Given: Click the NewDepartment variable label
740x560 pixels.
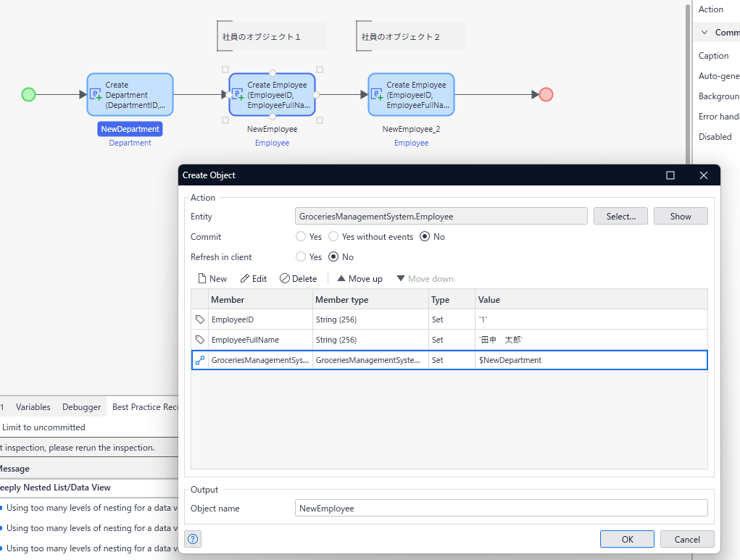Looking at the screenshot, I should click(130, 129).
